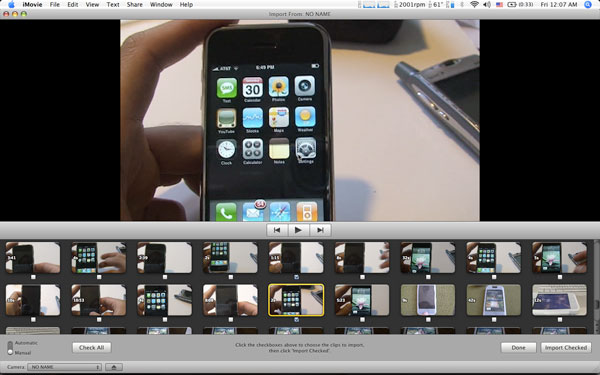The image size is (600, 375).
Task: Tick the checkbox under the 3:41 clip
Action: 33,277
